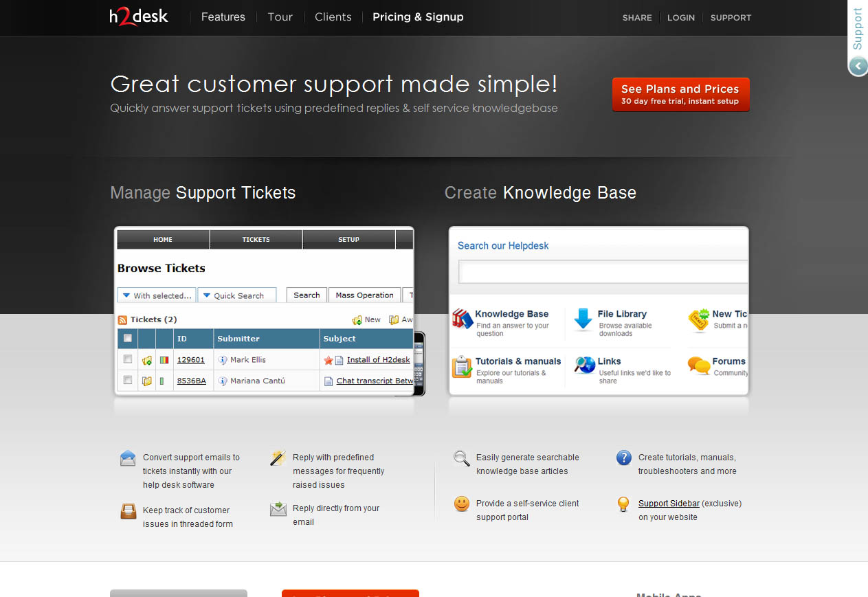Collapse the Support sidebar arrow button
This screenshot has width=868, height=597.
tap(858, 66)
